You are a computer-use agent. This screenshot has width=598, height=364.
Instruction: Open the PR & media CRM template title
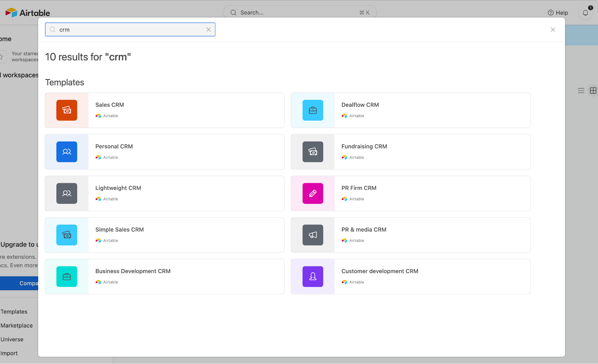(364, 230)
